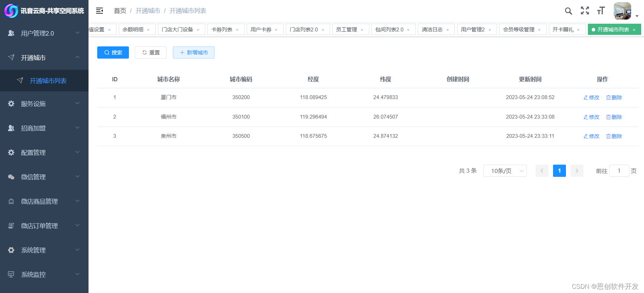644x293 pixels.
Task: Expand the 用户管理2.0 sidebar menu
Action: pyautogui.click(x=44, y=33)
